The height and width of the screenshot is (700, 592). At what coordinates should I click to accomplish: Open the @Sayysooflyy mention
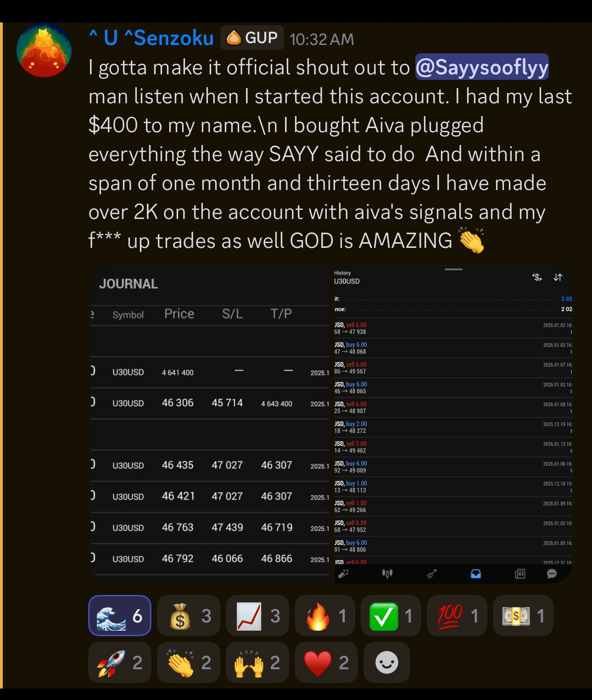pos(482,67)
